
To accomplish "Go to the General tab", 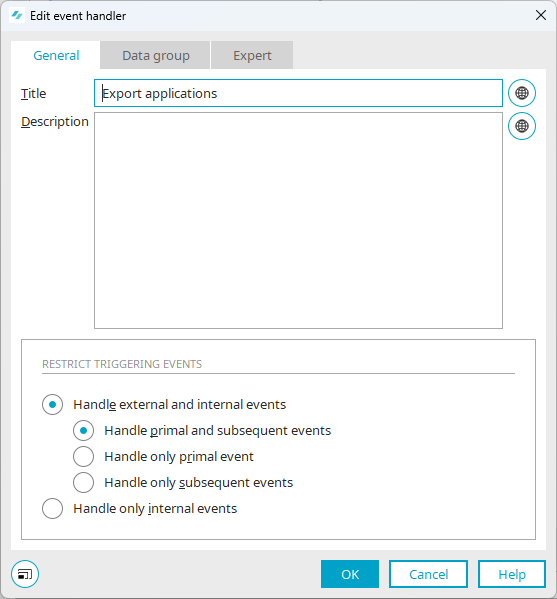I will [56, 55].
